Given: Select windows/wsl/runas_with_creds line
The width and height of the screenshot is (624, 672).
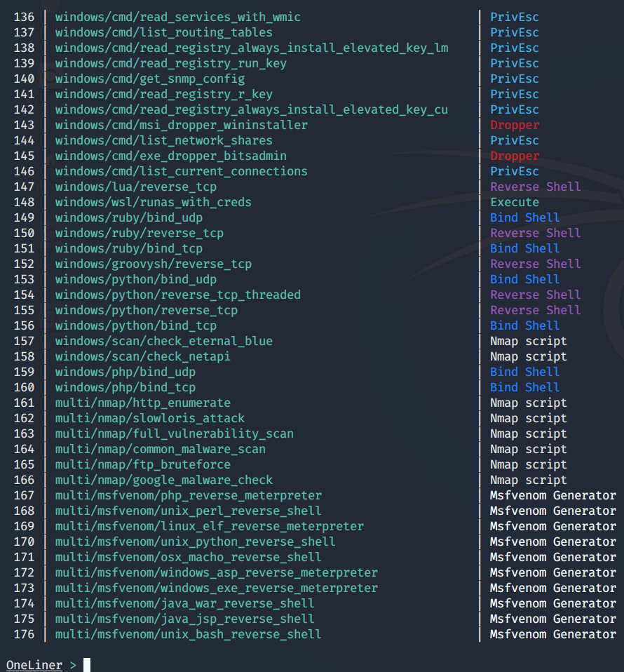Looking at the screenshot, I should (153, 202).
